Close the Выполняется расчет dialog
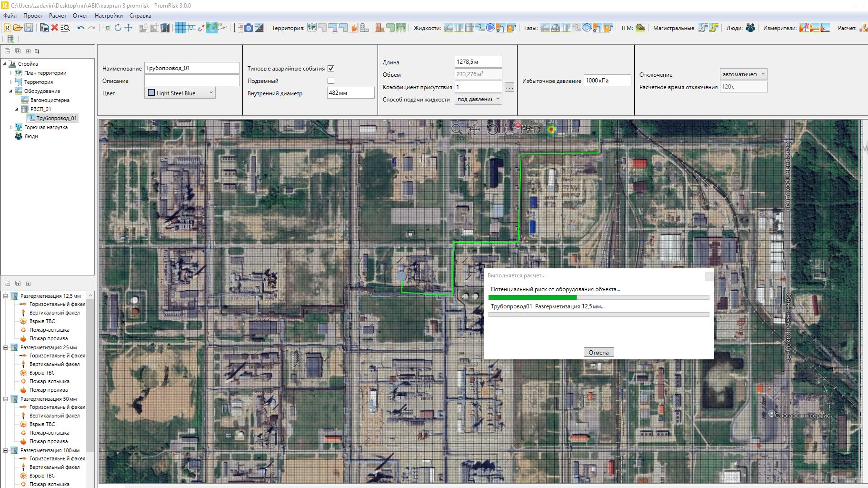Viewport: 868px width, 488px height. (x=708, y=275)
